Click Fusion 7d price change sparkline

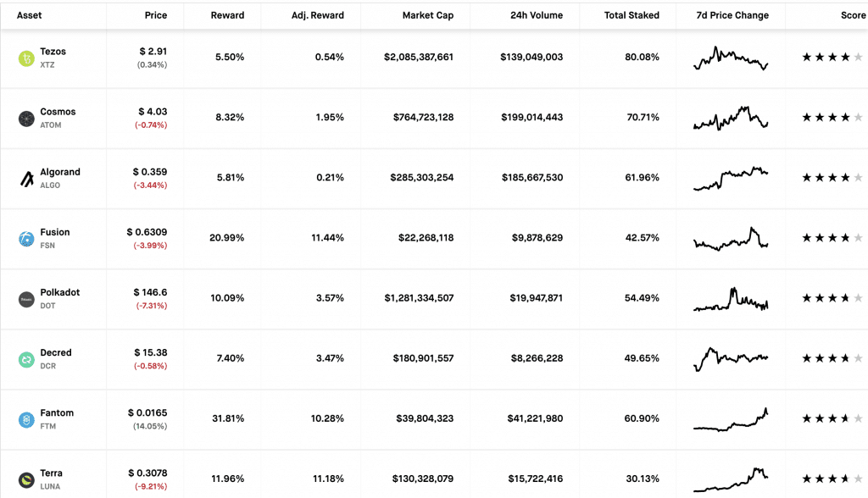click(x=731, y=239)
